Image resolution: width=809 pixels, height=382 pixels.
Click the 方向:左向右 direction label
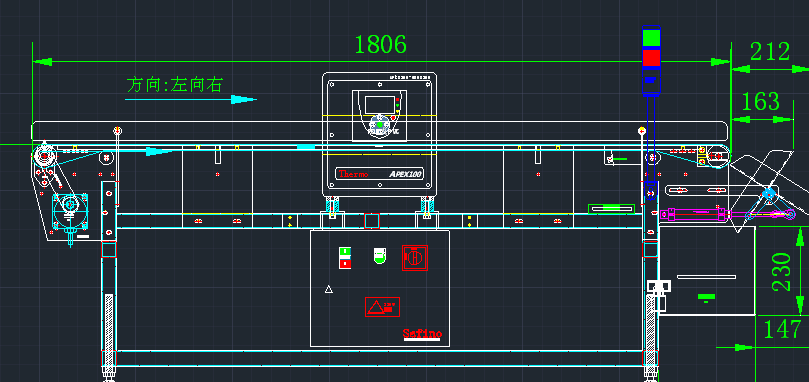coord(174,84)
